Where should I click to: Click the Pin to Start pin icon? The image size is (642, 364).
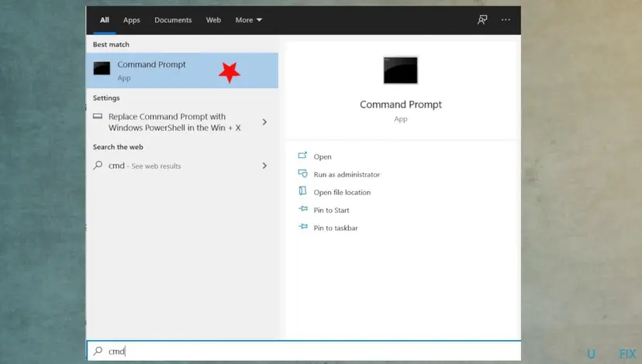(303, 208)
